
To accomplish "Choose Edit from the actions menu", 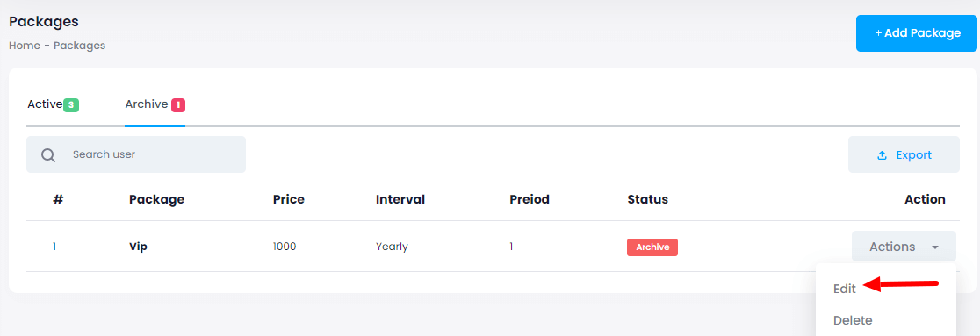I will 845,290.
